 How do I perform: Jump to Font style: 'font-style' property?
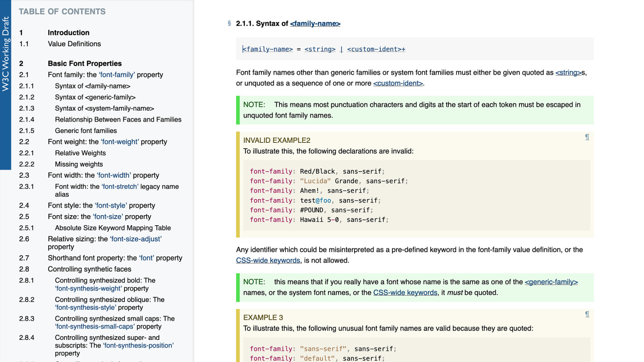pyautogui.click(x=101, y=206)
